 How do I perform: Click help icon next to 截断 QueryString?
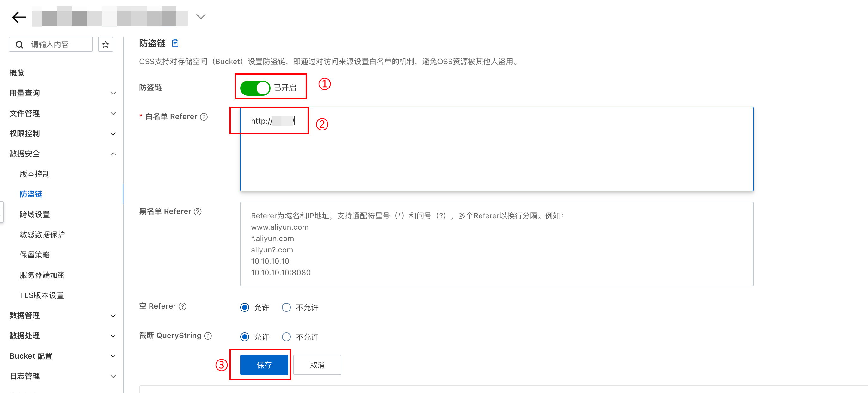(x=208, y=336)
